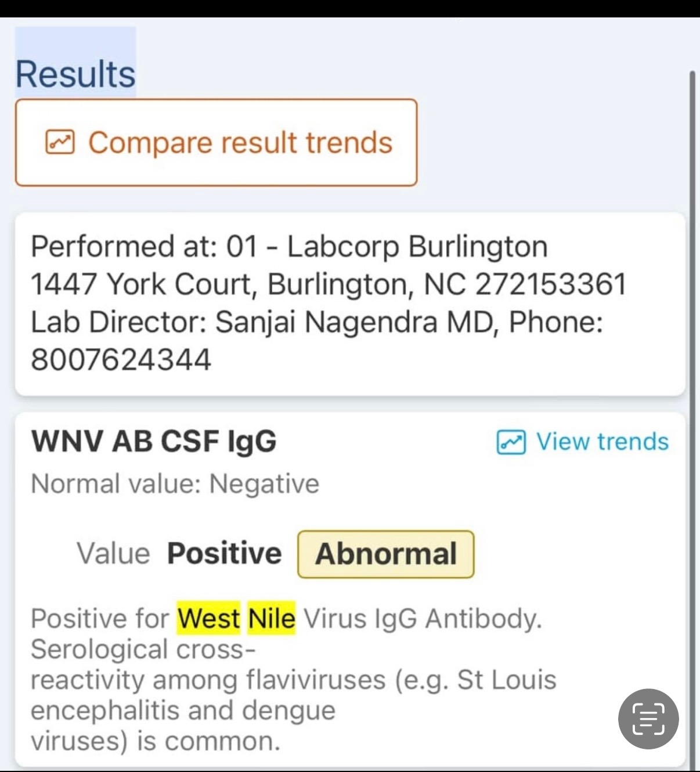Tap the lab phone number 8007624344

pos(121,359)
